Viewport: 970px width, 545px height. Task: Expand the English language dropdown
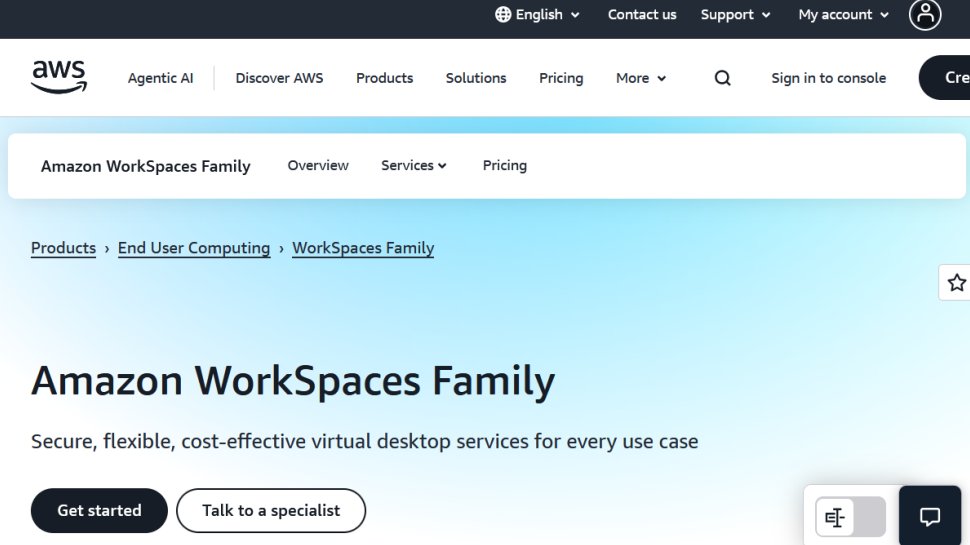[537, 14]
